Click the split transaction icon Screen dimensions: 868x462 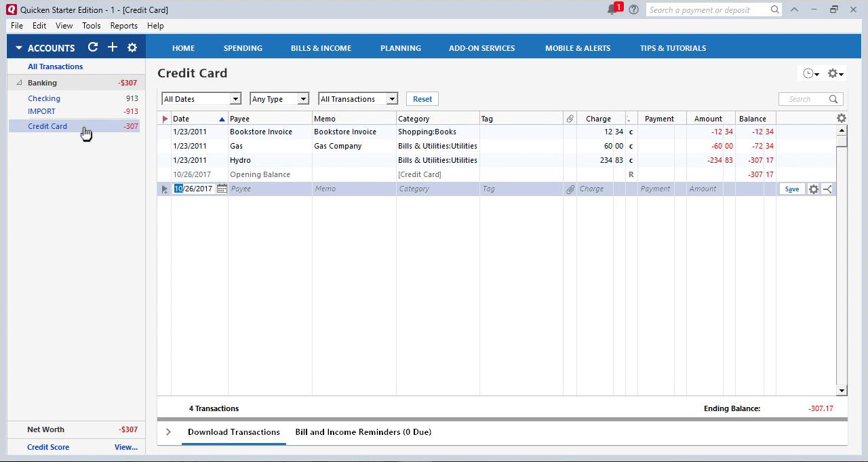(x=827, y=189)
